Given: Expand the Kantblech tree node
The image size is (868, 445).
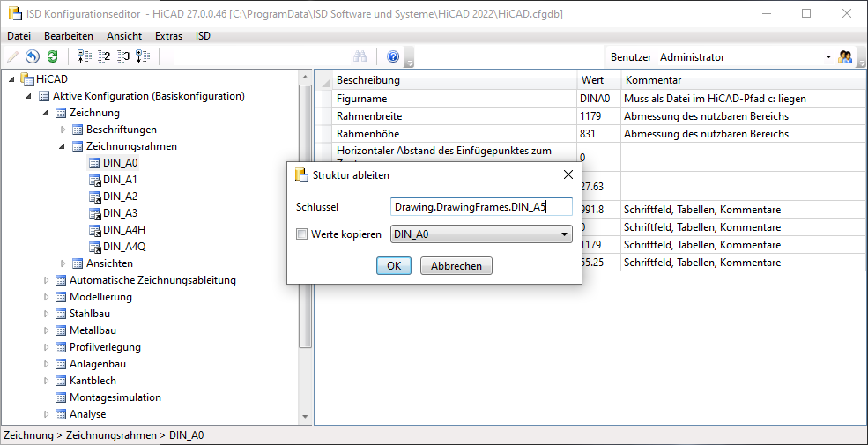Looking at the screenshot, I should point(46,381).
